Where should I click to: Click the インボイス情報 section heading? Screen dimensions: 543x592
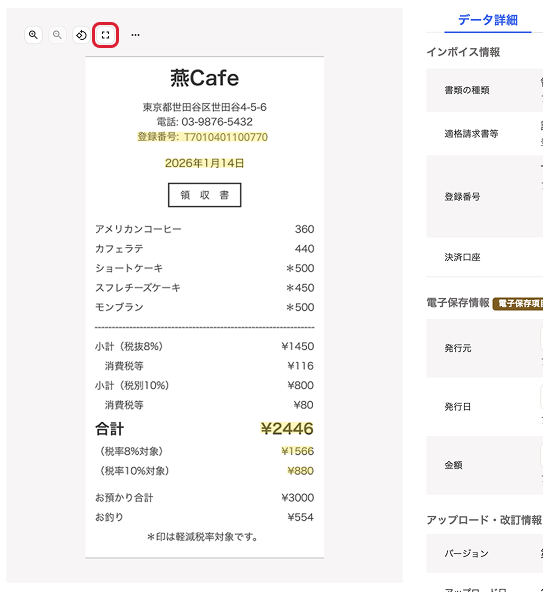coord(463,52)
